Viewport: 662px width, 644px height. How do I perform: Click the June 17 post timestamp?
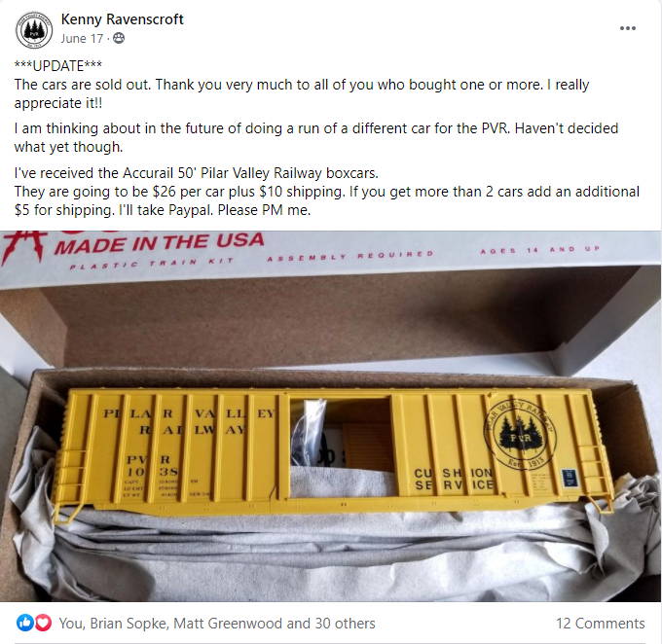click(82, 38)
